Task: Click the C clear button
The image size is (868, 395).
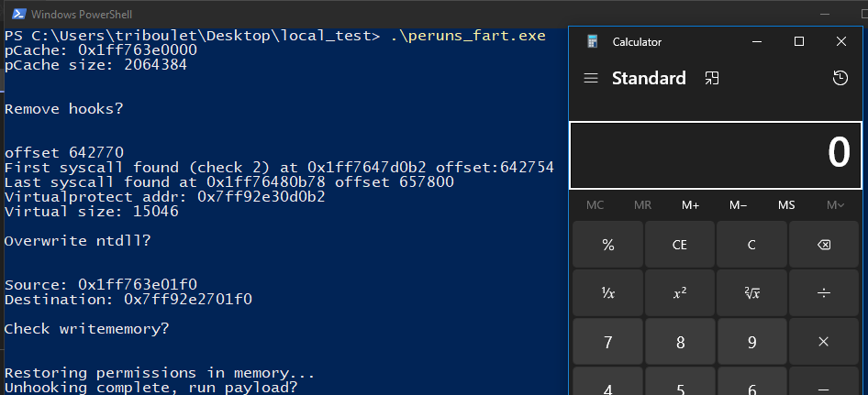Action: pos(751,245)
